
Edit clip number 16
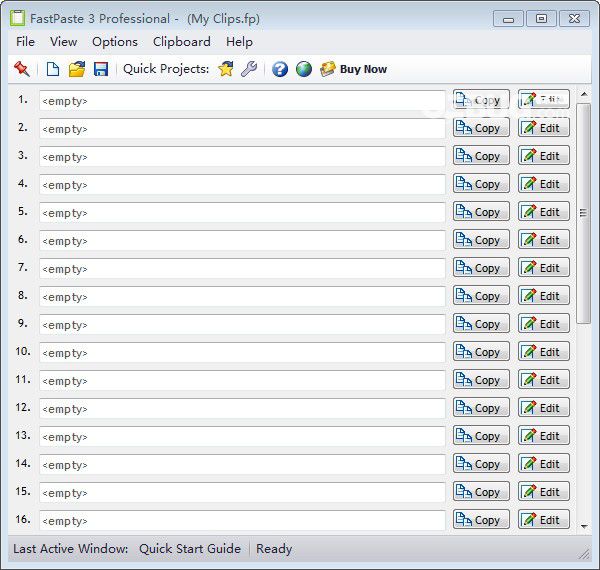(x=544, y=520)
